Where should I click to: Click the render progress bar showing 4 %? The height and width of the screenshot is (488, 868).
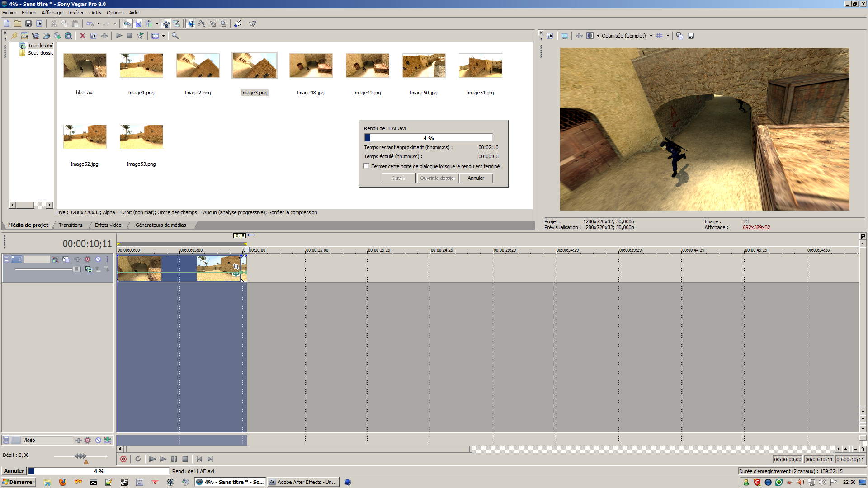point(429,138)
